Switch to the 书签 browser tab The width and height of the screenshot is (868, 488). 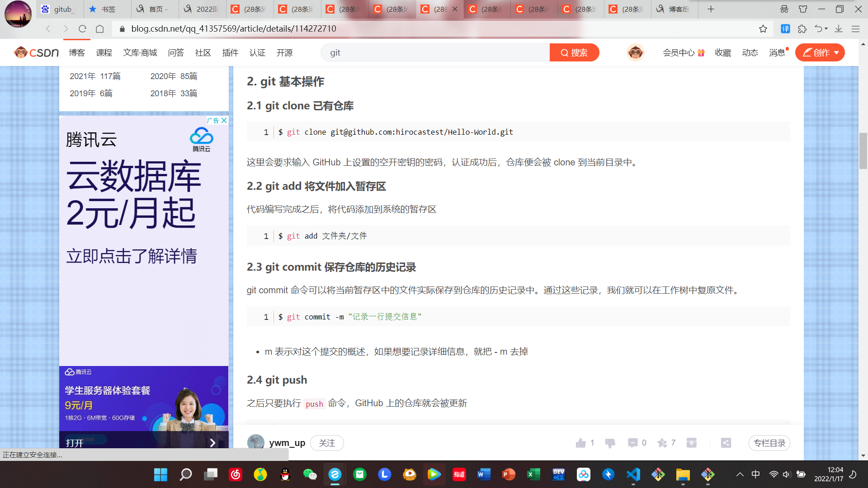point(108,9)
